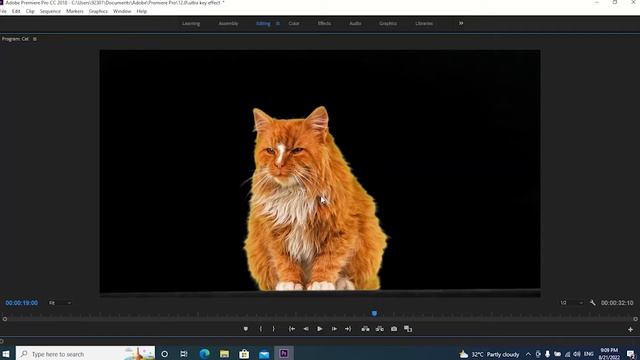640x360 pixels.
Task: Open the playback resolution 1/2 dropdown
Action: 571,303
